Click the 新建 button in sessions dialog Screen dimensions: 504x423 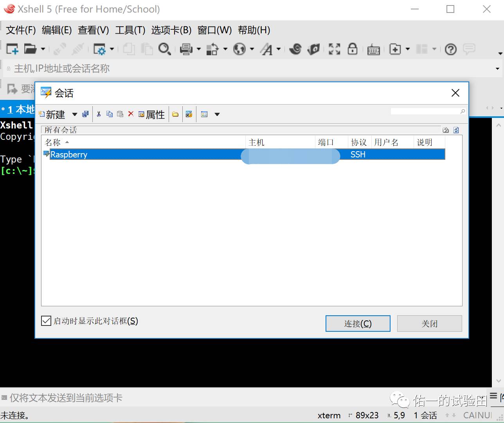point(52,114)
